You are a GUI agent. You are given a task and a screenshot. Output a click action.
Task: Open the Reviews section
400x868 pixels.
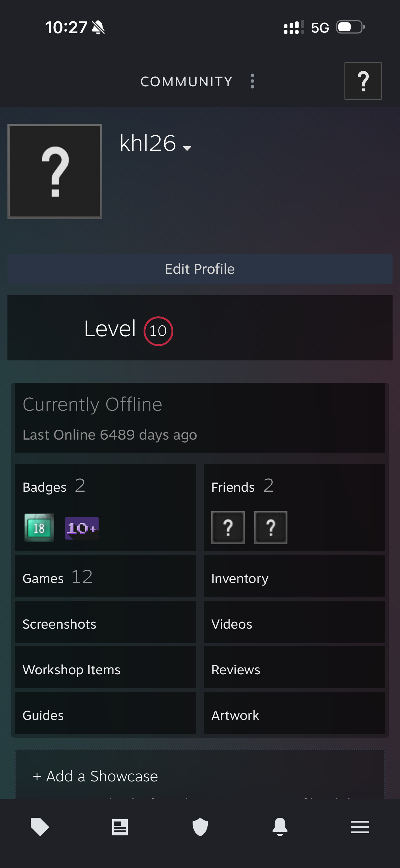coord(294,669)
